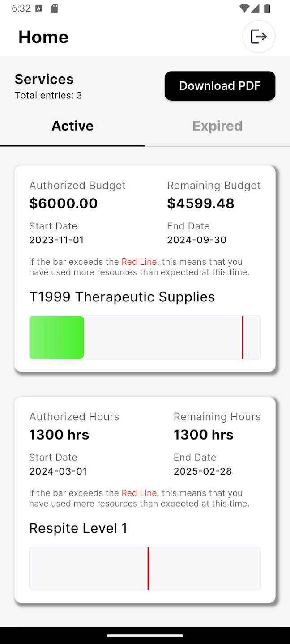This screenshot has height=644, width=290.
Task: Tap the Android home gesture bar
Action: 145,636
